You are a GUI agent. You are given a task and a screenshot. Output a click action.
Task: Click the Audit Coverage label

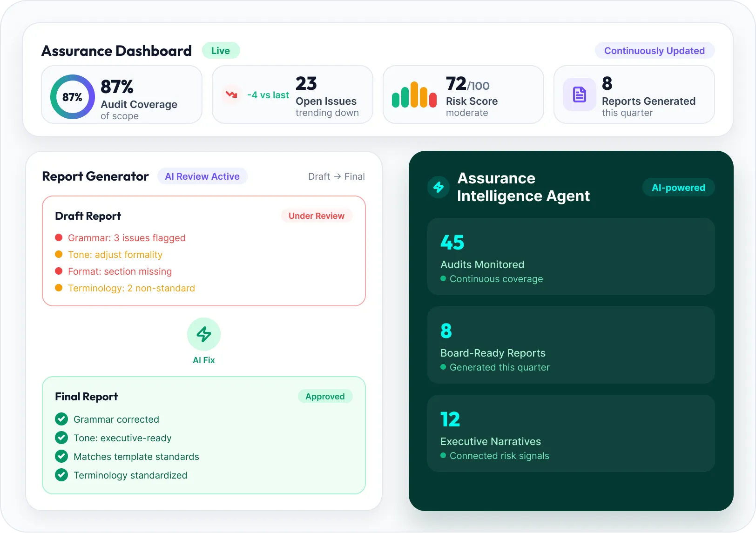click(139, 104)
